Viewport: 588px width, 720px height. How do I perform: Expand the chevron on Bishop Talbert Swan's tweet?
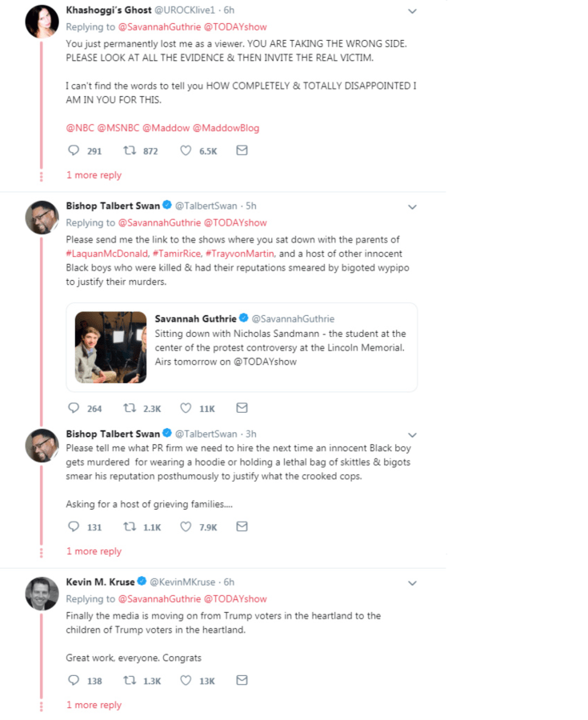[412, 206]
